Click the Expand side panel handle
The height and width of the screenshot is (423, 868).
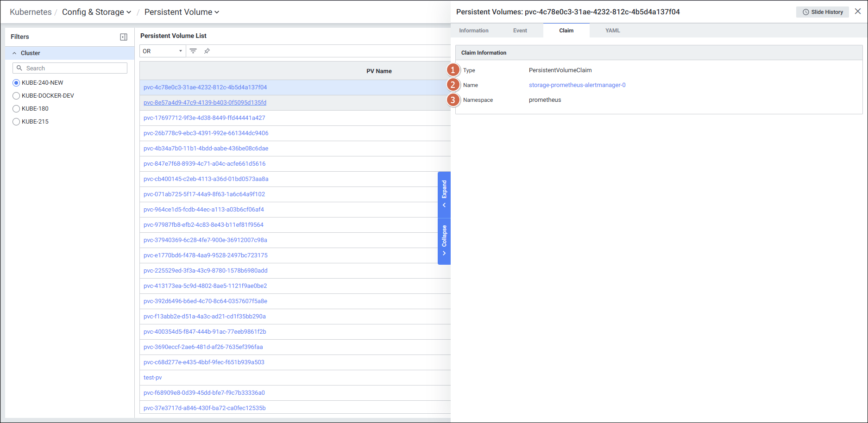coord(444,194)
